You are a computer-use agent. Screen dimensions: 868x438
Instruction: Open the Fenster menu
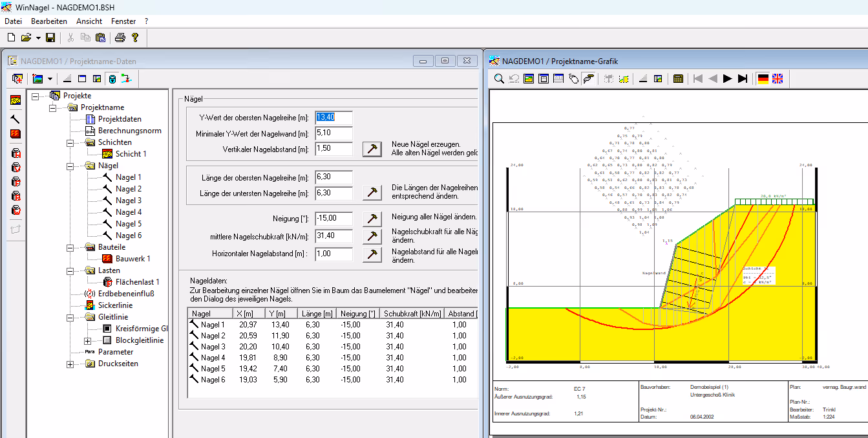coord(123,21)
